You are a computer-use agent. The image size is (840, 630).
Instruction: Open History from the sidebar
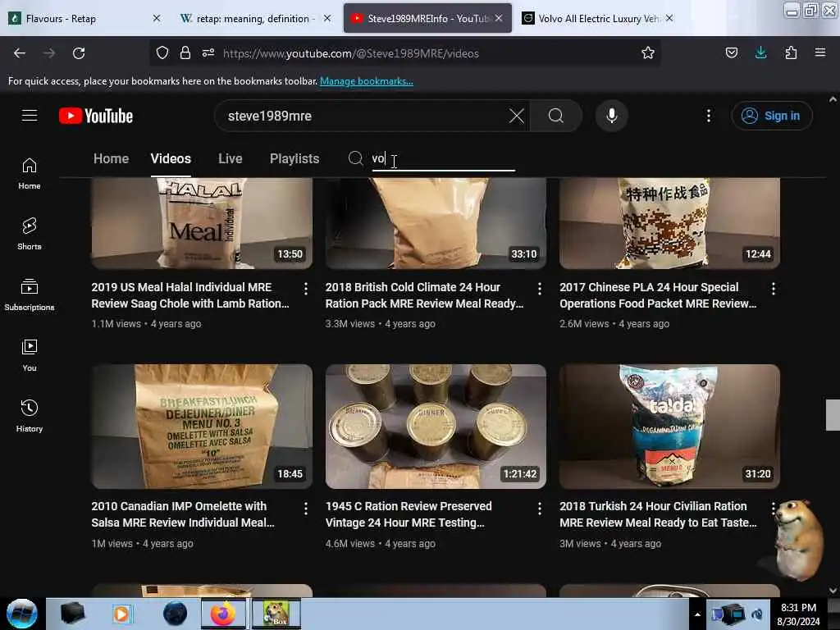pyautogui.click(x=30, y=415)
